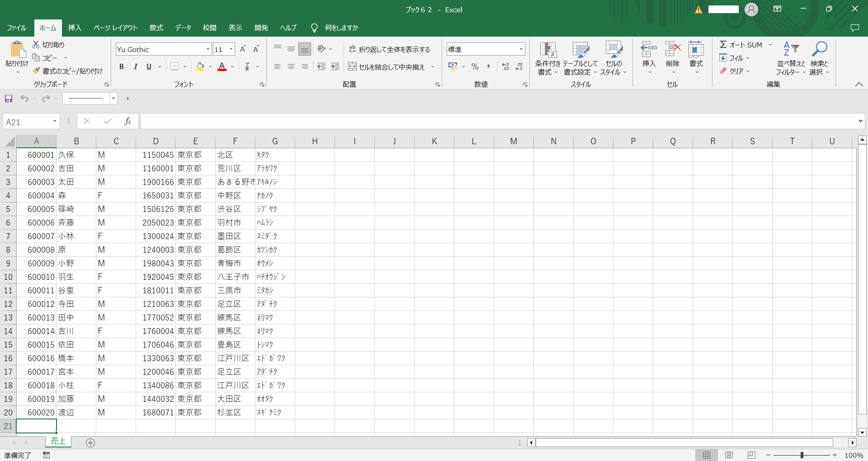Screen dimensions: 868x461
Task: Open the font size dropdown
Action: (x=231, y=49)
